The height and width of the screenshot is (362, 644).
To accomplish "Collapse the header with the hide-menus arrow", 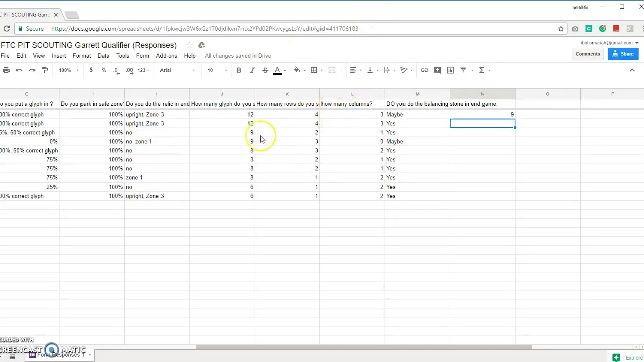I will coord(632,70).
